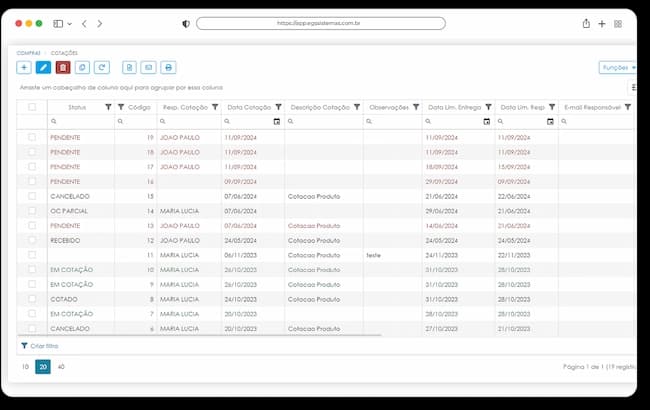Check the row with code 11
Screen dimensions: 650x410
(x=32, y=255)
